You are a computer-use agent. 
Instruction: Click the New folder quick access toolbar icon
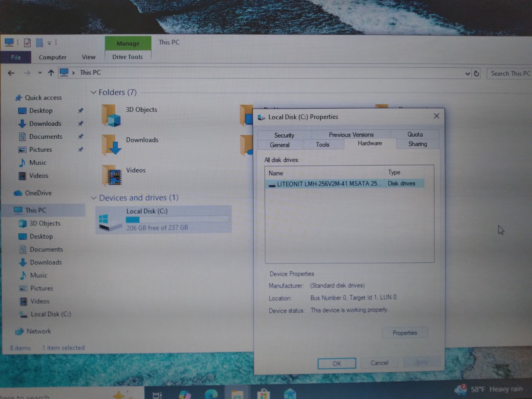click(40, 43)
